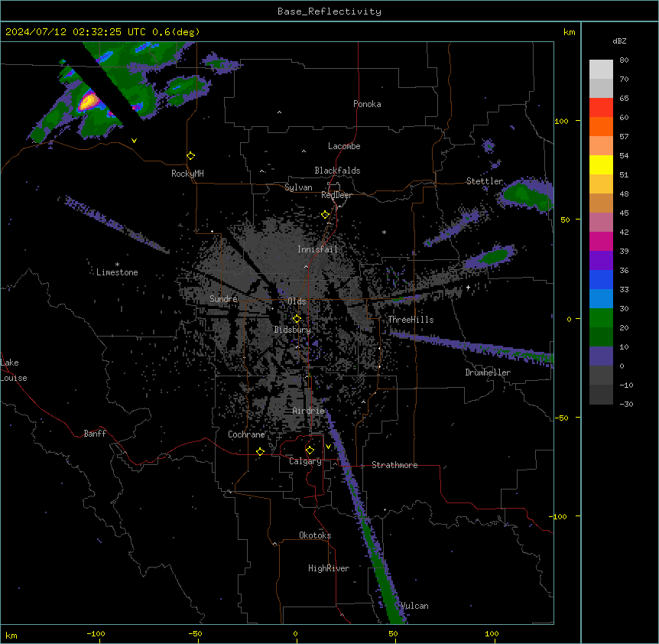Click the asterisk marker east of Innisfail

[384, 232]
